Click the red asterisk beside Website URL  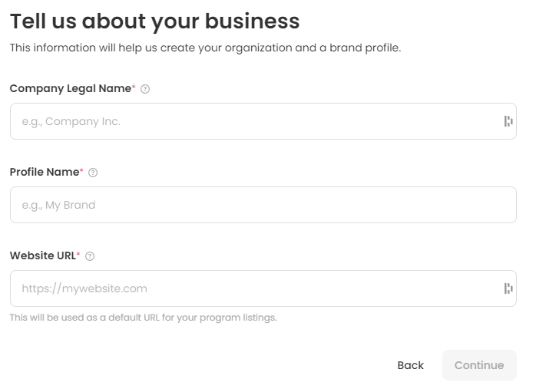[78, 255]
